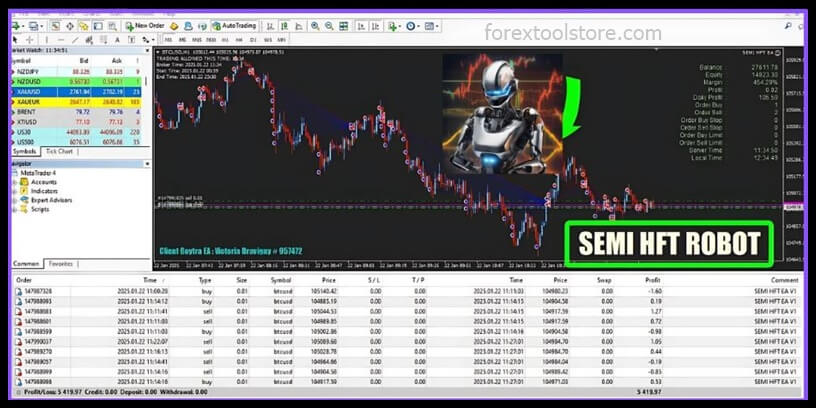Select the horizontal line tool
The width and height of the screenshot is (816, 408).
61,40
